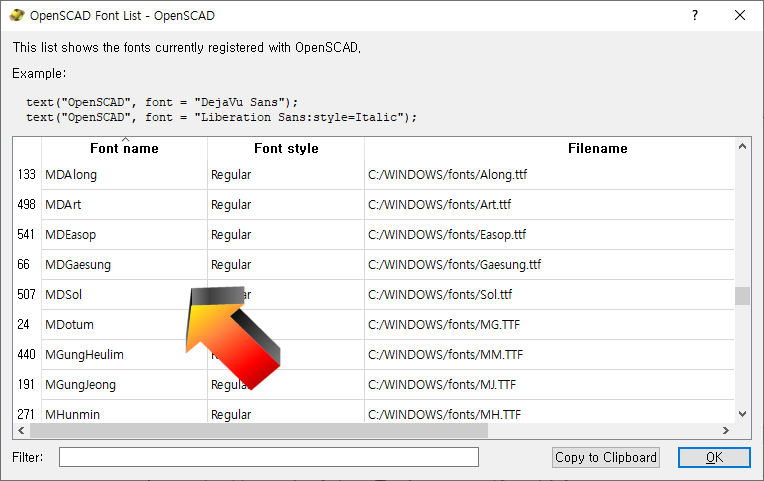Click row header number 271
Image resolution: width=764 pixels, height=481 pixels.
coord(27,412)
